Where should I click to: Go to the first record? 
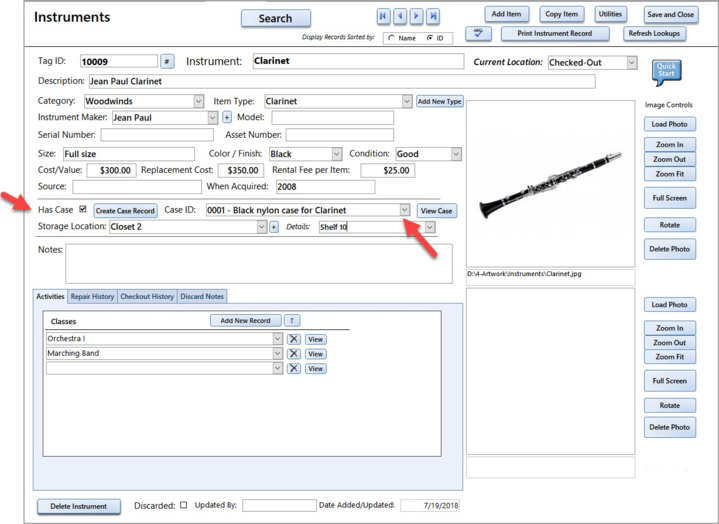pyautogui.click(x=383, y=17)
